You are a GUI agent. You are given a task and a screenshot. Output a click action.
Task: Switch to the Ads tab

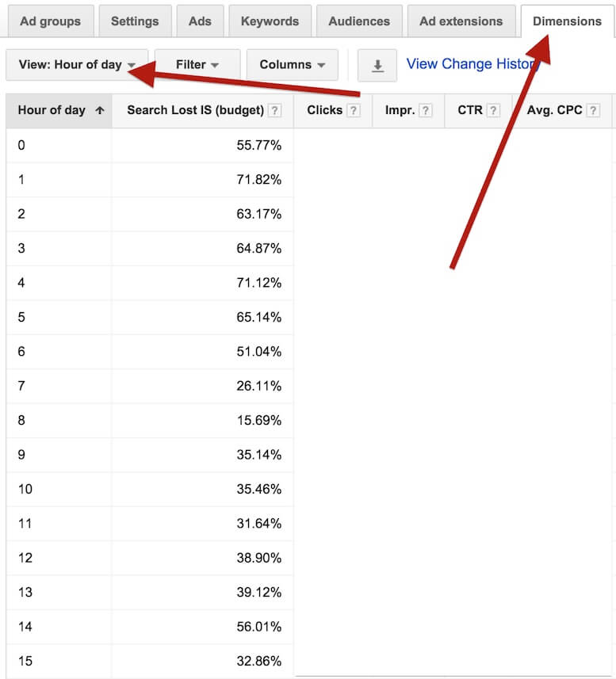[200, 21]
